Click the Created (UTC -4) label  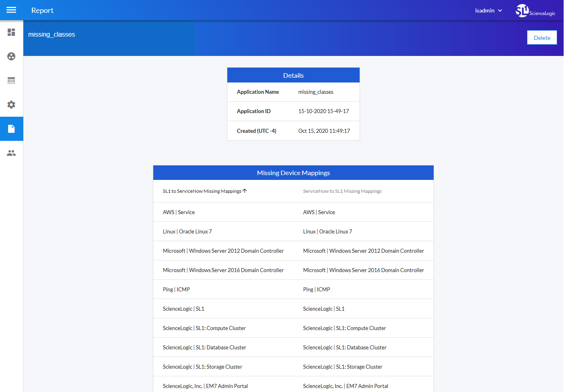(257, 131)
